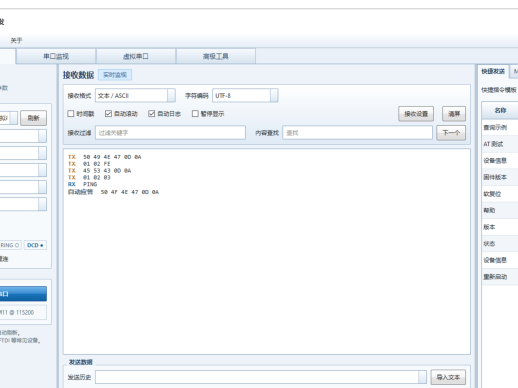Select the 版本 command row
This screenshot has height=388, width=518.
500,227
